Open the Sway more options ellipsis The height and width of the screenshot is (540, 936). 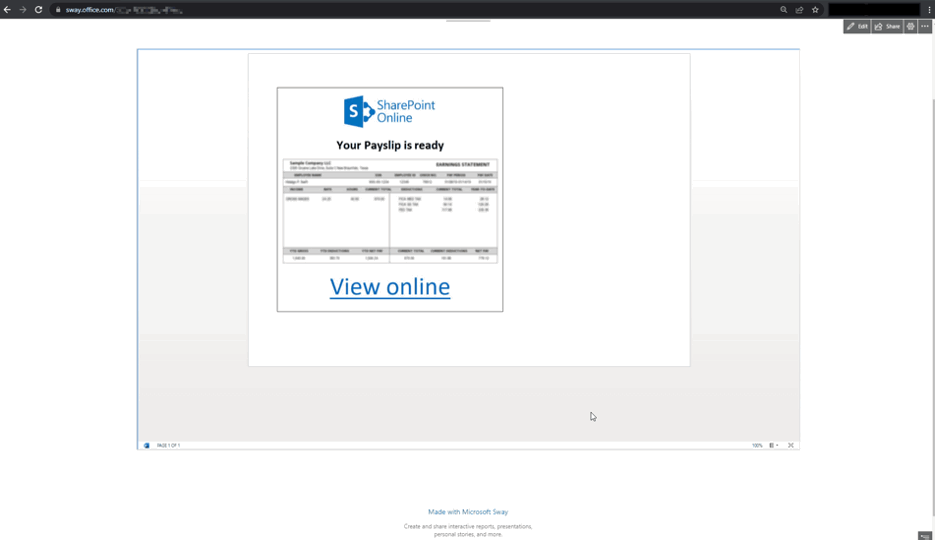tap(925, 26)
